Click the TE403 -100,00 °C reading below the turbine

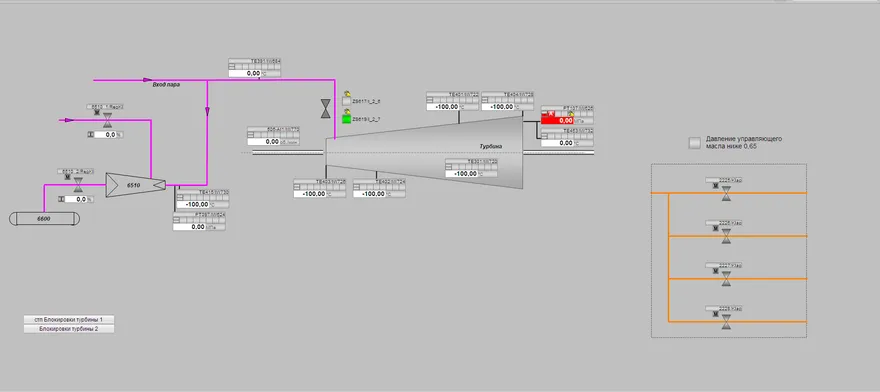coord(310,194)
